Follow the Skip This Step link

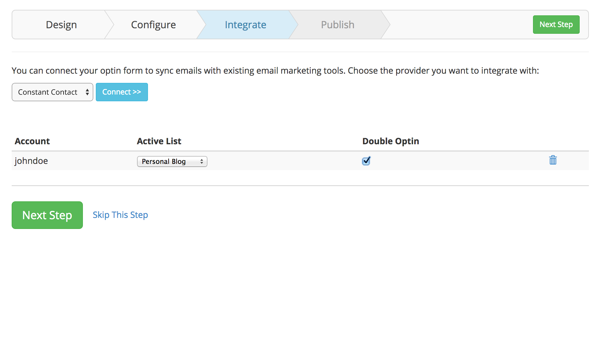(120, 215)
